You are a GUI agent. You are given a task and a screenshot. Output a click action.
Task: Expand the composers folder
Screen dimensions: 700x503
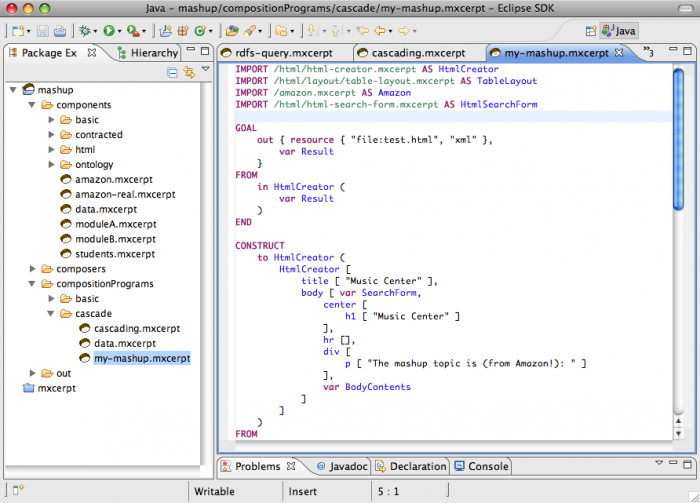coord(33,268)
